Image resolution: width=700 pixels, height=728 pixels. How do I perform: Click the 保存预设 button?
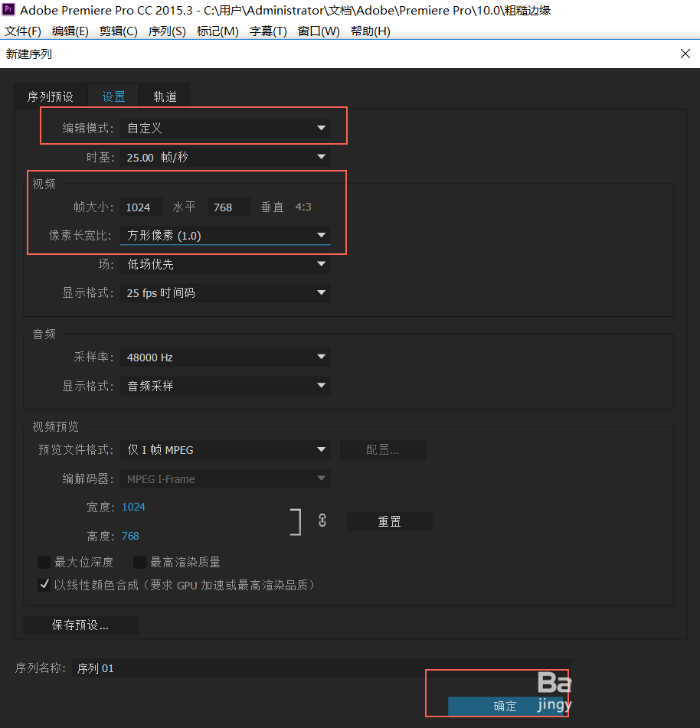tap(80, 625)
